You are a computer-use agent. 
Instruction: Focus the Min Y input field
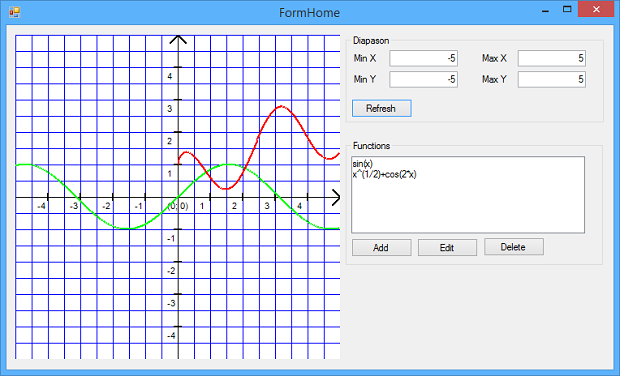423,79
